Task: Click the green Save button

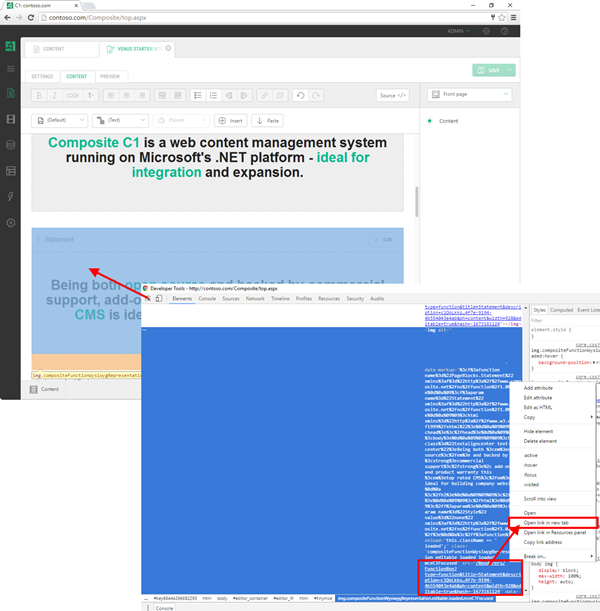Action: (494, 70)
